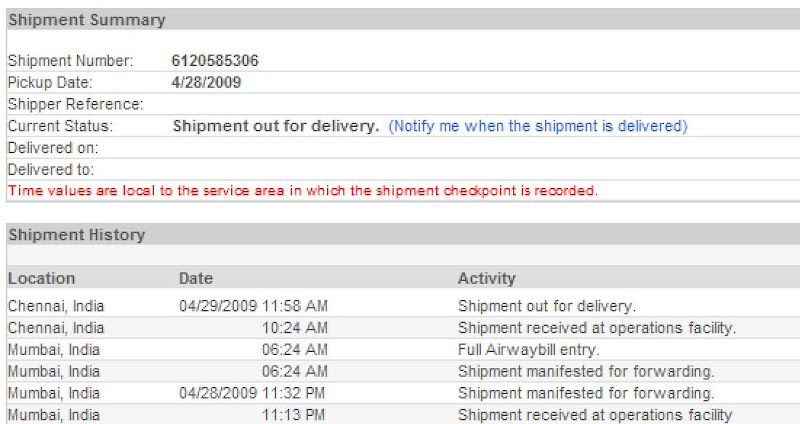
Task: Click the 04/29/2009 11:58 AM history entry
Action: click(x=253, y=306)
